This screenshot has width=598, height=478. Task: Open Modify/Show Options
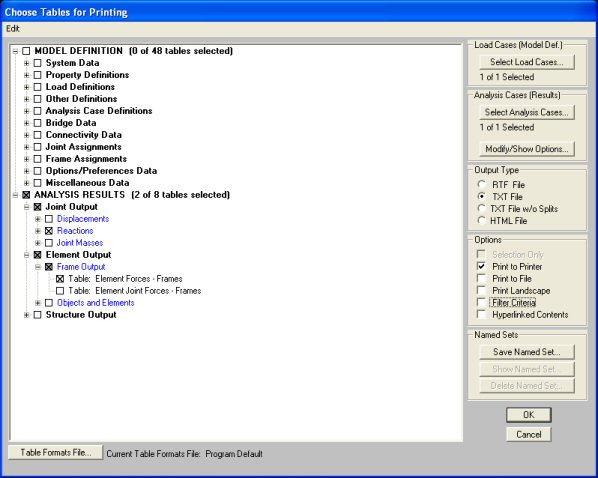click(x=527, y=149)
